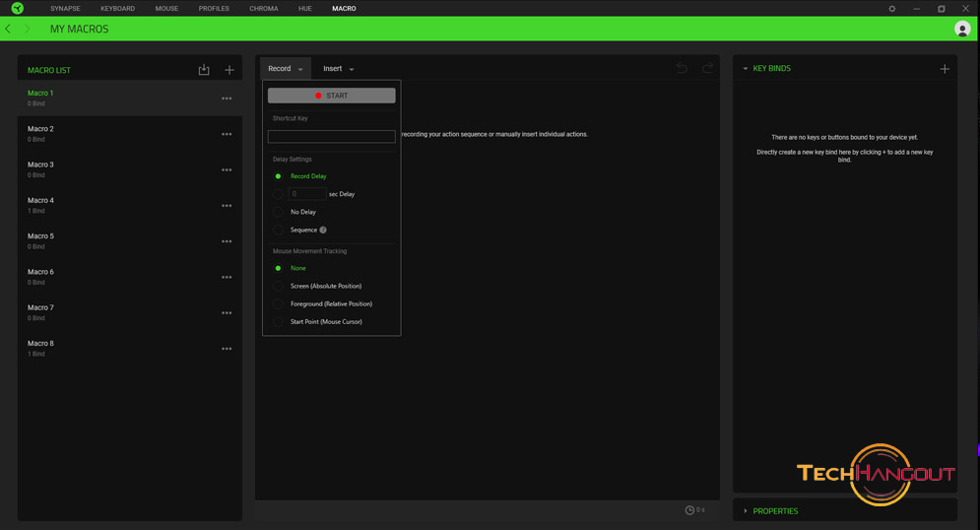Click the seconds delay value field
Image resolution: width=980 pixels, height=530 pixels.
(307, 194)
